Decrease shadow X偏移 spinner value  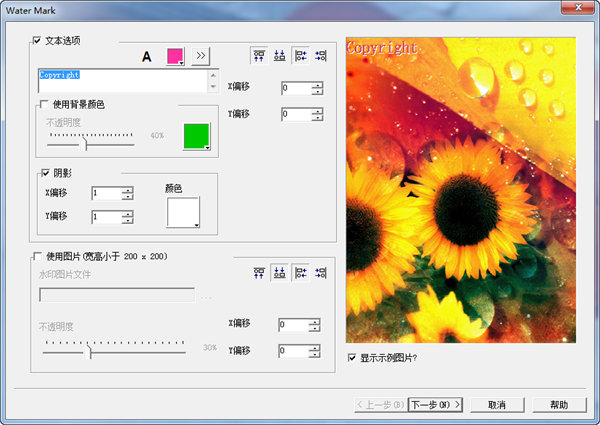pyautogui.click(x=127, y=197)
